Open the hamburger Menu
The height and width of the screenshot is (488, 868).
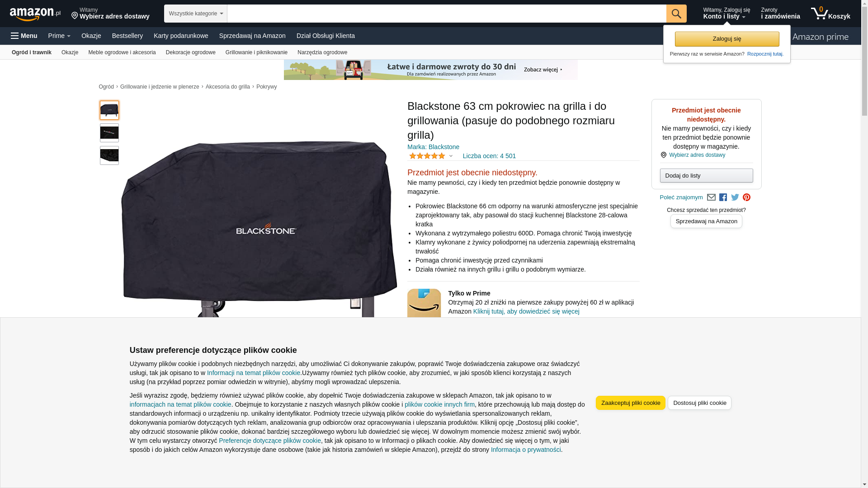tap(24, 36)
